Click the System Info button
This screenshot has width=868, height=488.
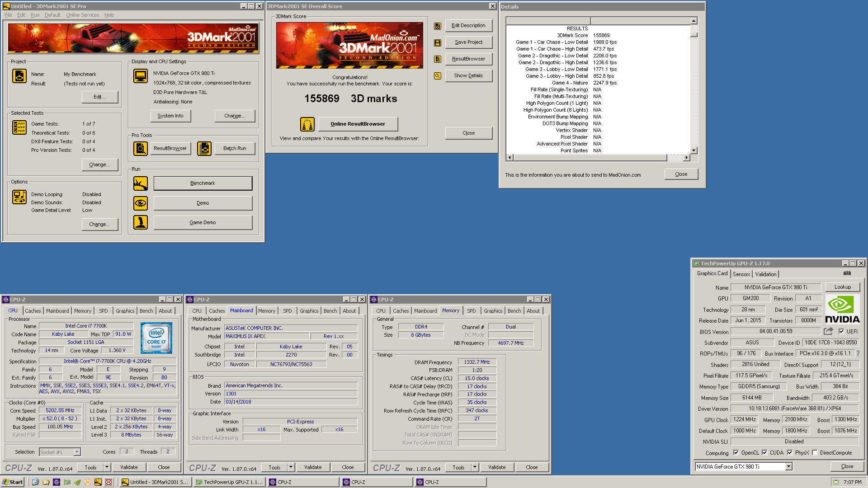click(x=170, y=116)
